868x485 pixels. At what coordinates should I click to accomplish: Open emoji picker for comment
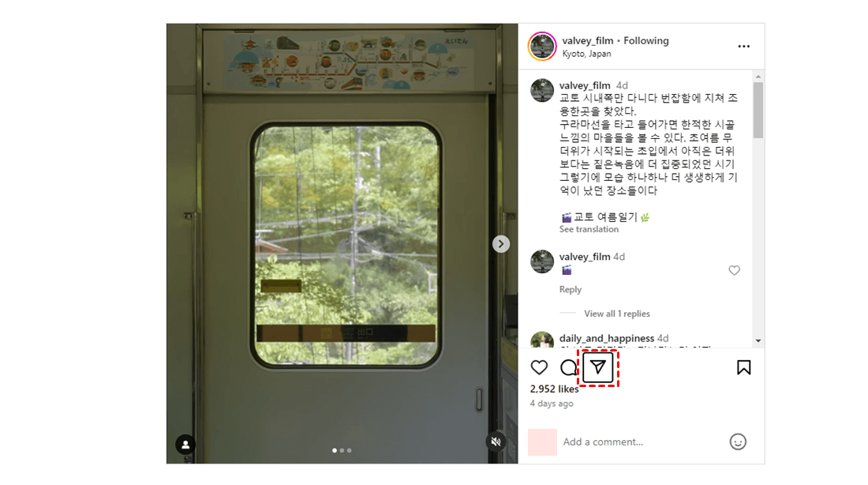point(738,442)
